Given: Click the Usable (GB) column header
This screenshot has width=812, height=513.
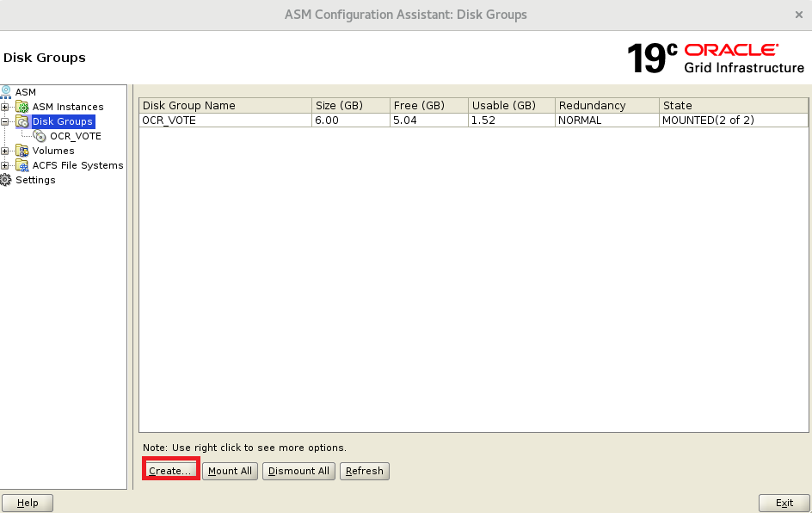Looking at the screenshot, I should (x=512, y=106).
